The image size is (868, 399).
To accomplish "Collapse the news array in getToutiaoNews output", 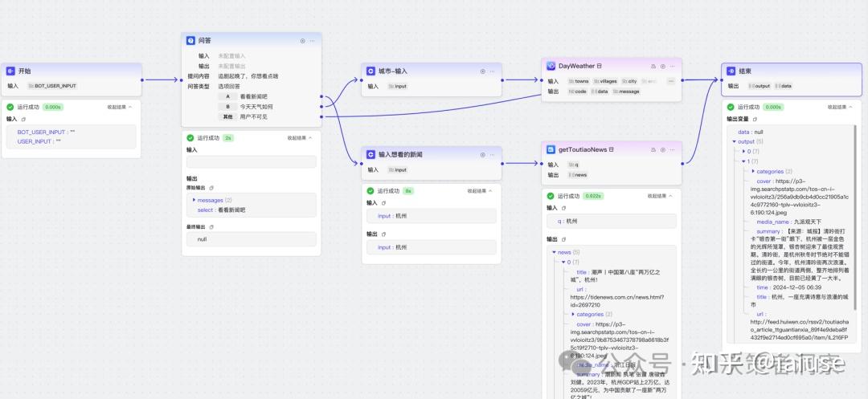I will (554, 253).
